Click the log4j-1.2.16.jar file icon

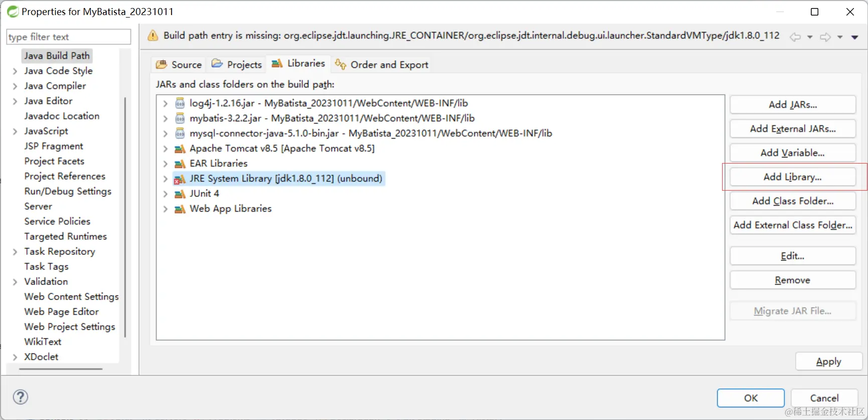(x=180, y=103)
